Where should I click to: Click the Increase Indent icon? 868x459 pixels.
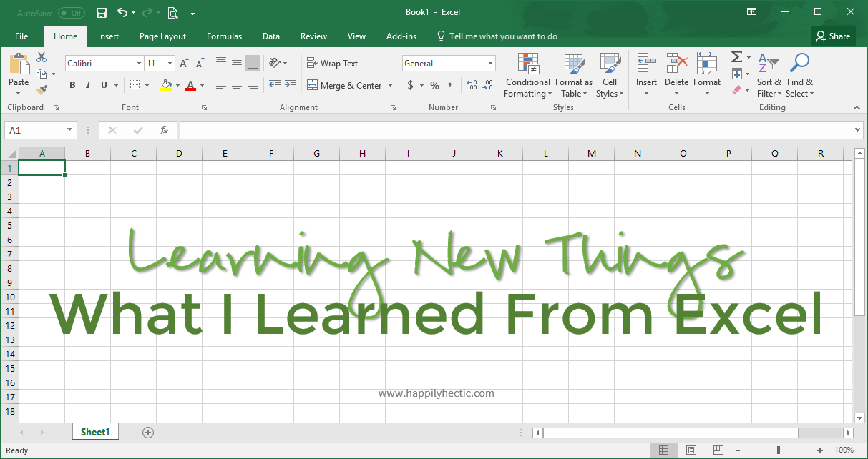(291, 85)
